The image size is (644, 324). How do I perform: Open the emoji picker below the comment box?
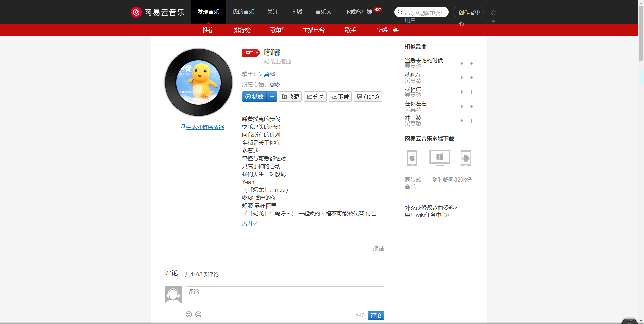point(189,314)
